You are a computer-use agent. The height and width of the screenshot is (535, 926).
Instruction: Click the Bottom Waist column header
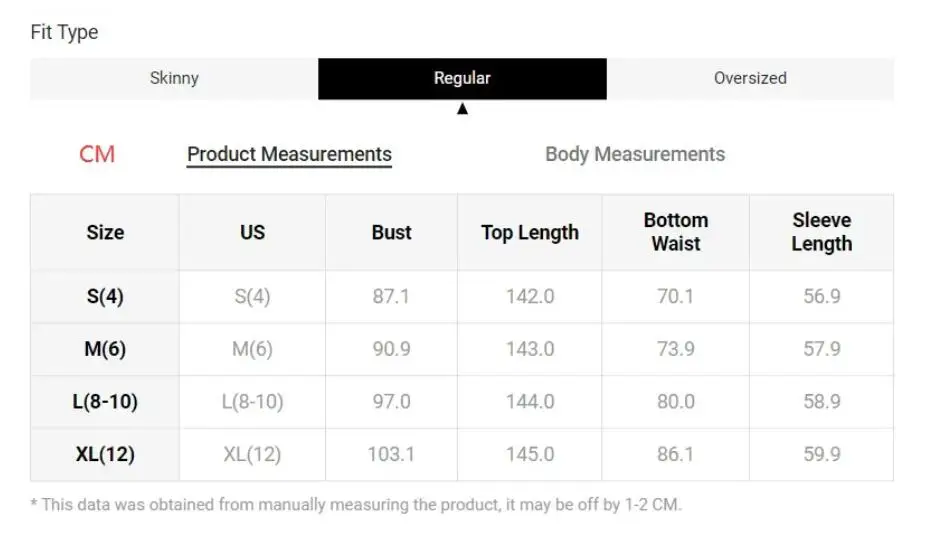pyautogui.click(x=676, y=233)
